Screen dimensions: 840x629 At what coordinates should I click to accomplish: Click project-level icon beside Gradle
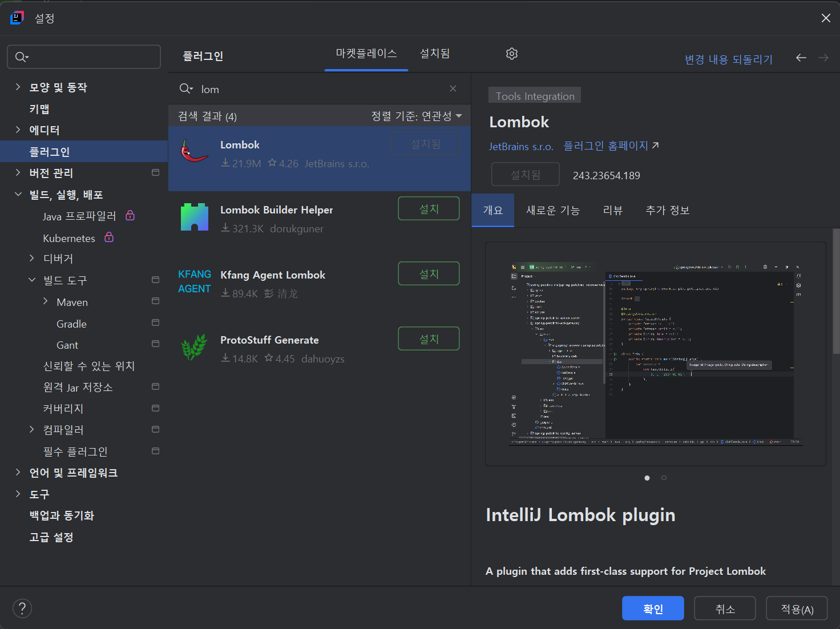tap(155, 322)
